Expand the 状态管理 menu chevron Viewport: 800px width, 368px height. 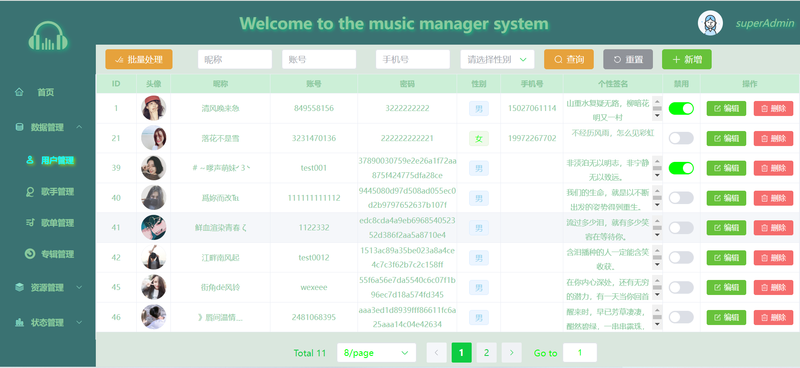(x=79, y=323)
